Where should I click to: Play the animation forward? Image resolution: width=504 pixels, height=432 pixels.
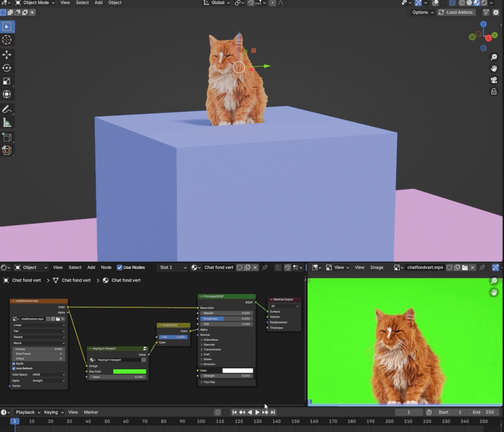(x=257, y=412)
